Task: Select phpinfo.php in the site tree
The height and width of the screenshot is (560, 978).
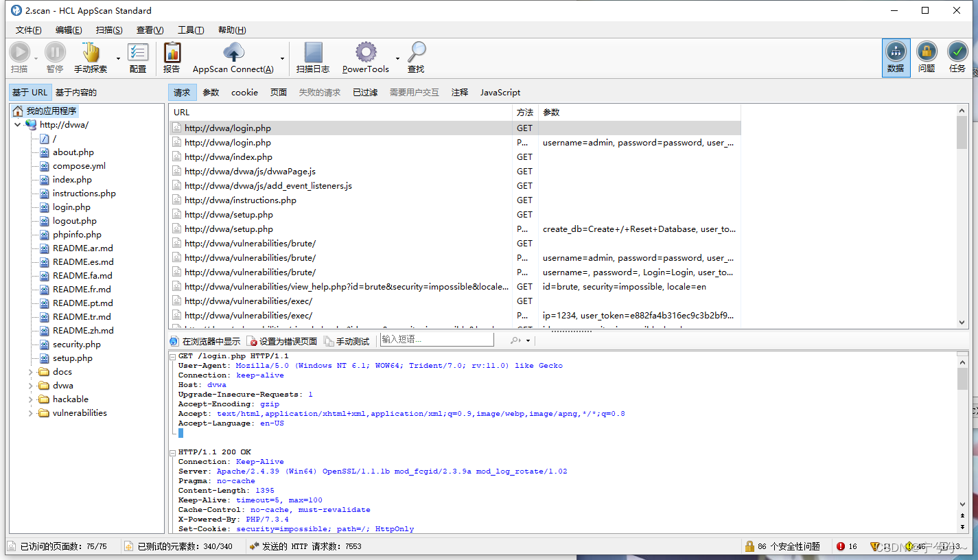Action: pyautogui.click(x=77, y=235)
